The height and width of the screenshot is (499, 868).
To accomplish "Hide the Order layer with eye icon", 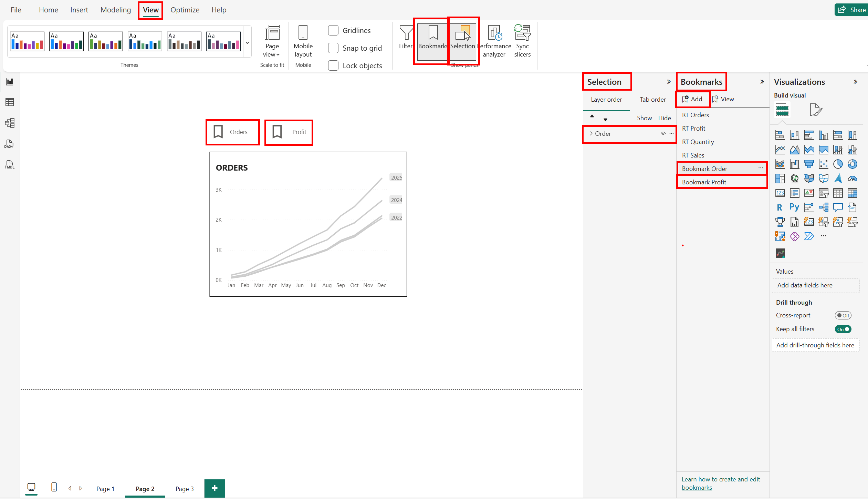I will click(x=663, y=133).
